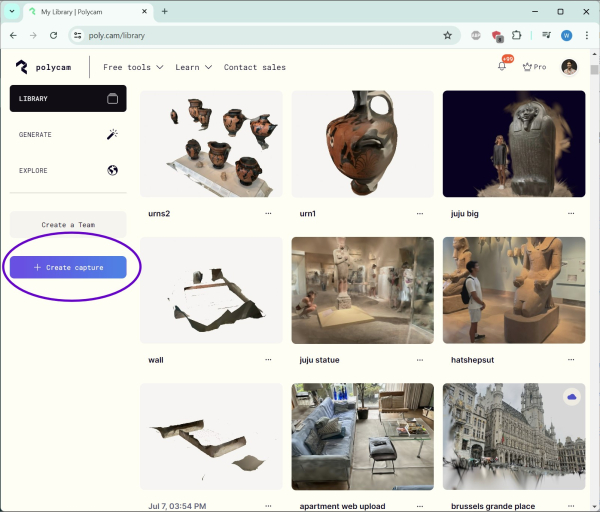The width and height of the screenshot is (600, 512).
Task: Expand the Learn dropdown menu
Action: (193, 67)
